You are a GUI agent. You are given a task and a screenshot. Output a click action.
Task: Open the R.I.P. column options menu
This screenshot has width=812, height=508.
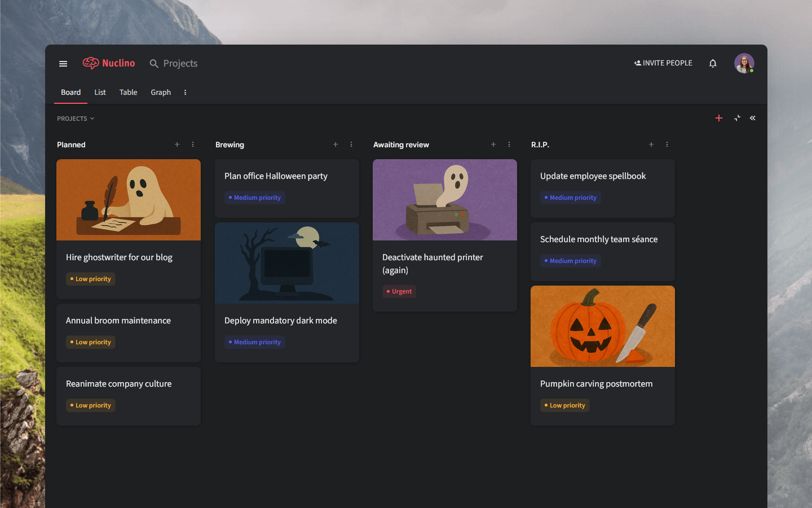pyautogui.click(x=667, y=144)
